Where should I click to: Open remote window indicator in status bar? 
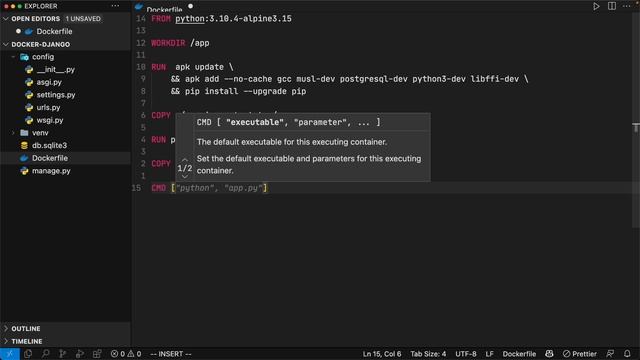(x=10, y=353)
